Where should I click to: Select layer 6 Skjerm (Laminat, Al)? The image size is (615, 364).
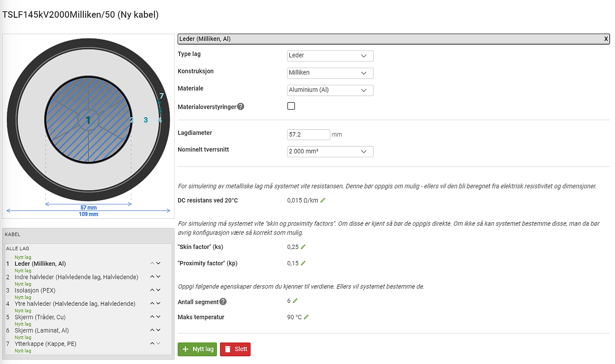click(42, 330)
